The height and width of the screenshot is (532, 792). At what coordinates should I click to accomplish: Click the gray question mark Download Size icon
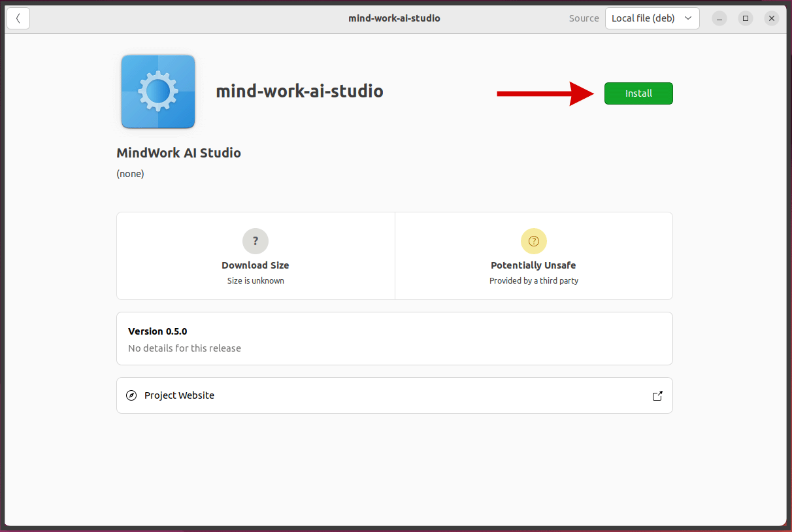(256, 241)
